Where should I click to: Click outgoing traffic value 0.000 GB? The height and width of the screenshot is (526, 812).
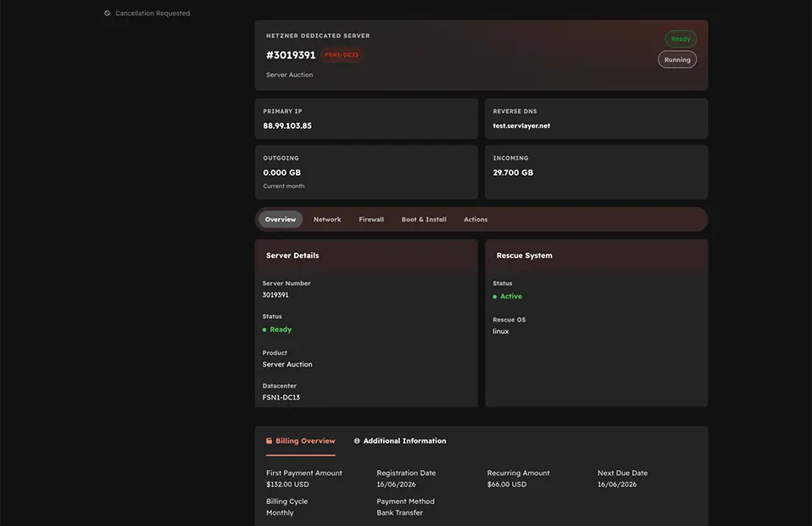click(x=281, y=172)
